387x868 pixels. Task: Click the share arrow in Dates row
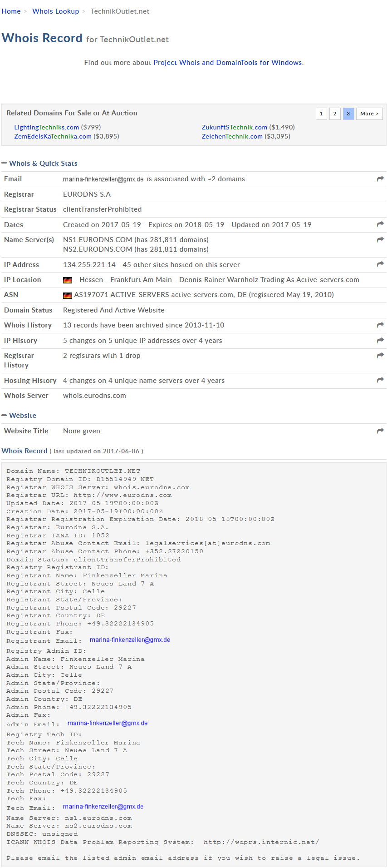pos(380,224)
